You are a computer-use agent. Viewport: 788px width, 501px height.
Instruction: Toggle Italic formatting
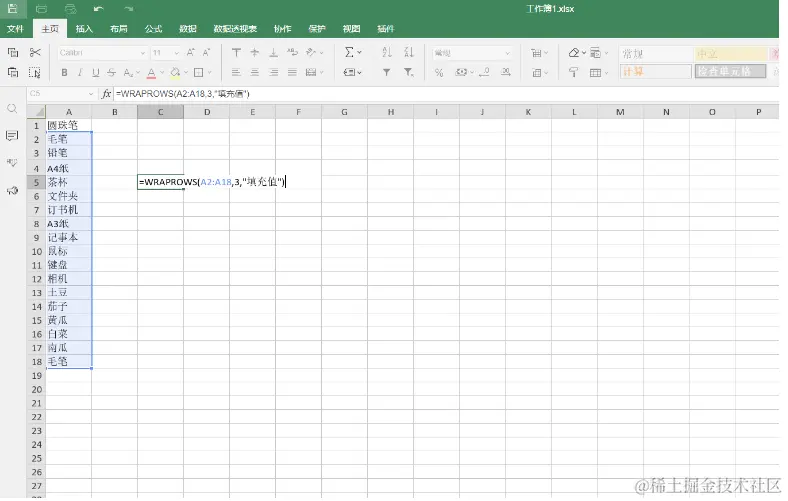(80, 73)
